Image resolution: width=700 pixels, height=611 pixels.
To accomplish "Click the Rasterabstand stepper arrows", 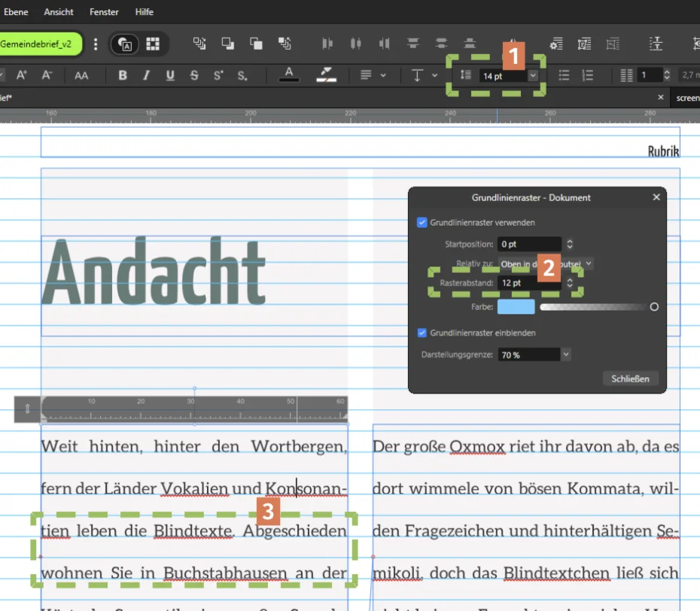I will [x=570, y=282].
